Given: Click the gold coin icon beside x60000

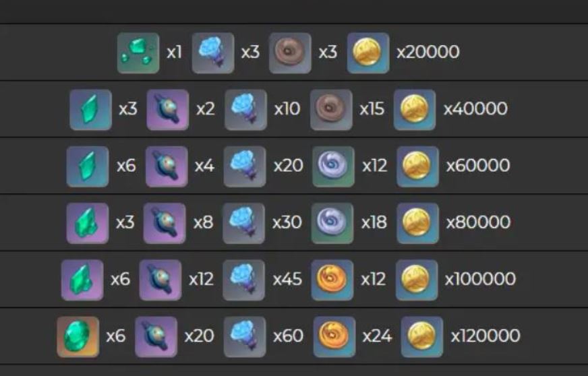Looking at the screenshot, I should pos(418,166).
